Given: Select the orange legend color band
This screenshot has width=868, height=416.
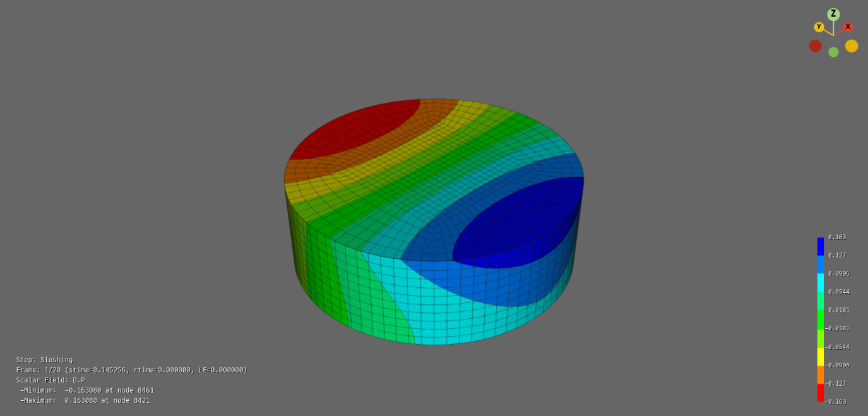Looking at the screenshot, I should 821,375.
